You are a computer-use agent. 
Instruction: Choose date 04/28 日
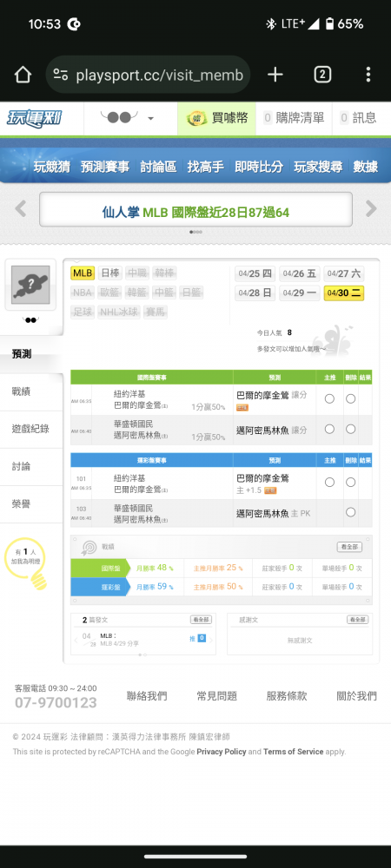click(255, 293)
